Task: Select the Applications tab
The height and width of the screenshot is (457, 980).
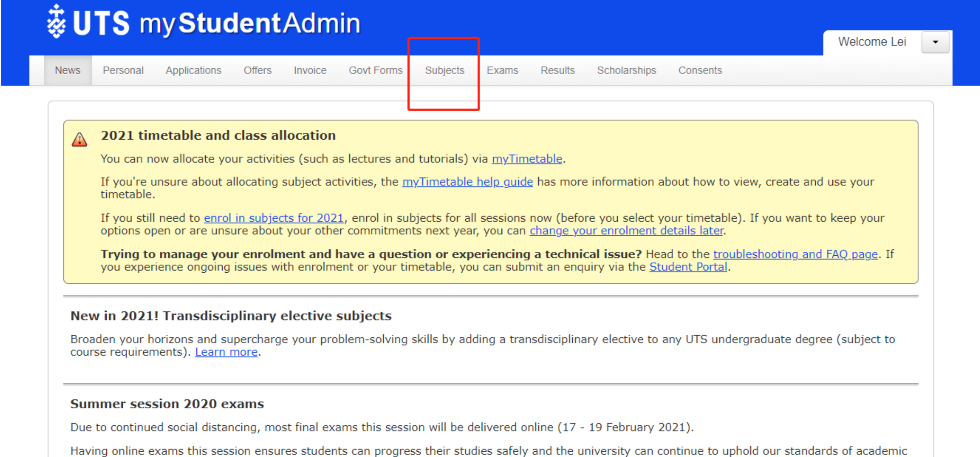Action: pyautogui.click(x=193, y=70)
